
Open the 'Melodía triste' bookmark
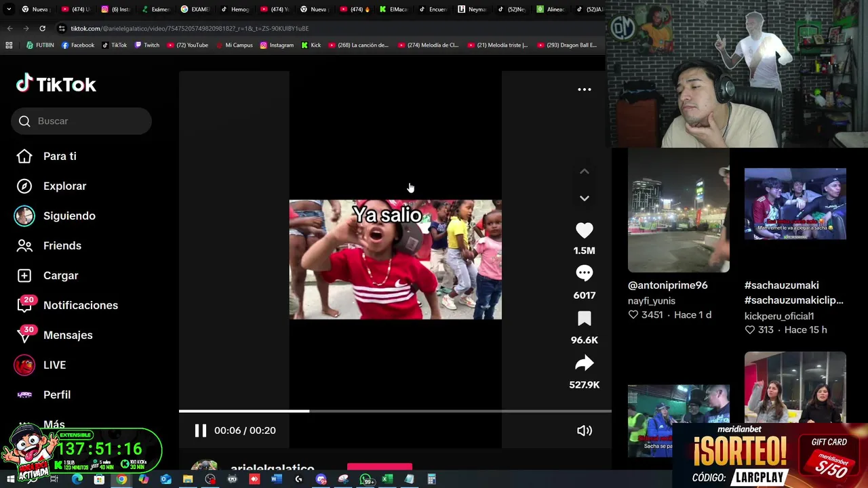coord(498,45)
